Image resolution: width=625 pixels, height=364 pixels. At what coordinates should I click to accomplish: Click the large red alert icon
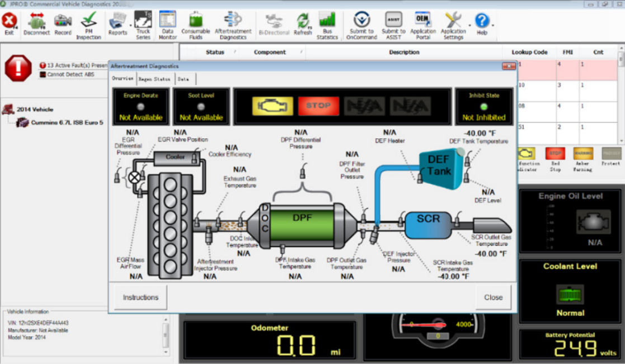(x=18, y=68)
